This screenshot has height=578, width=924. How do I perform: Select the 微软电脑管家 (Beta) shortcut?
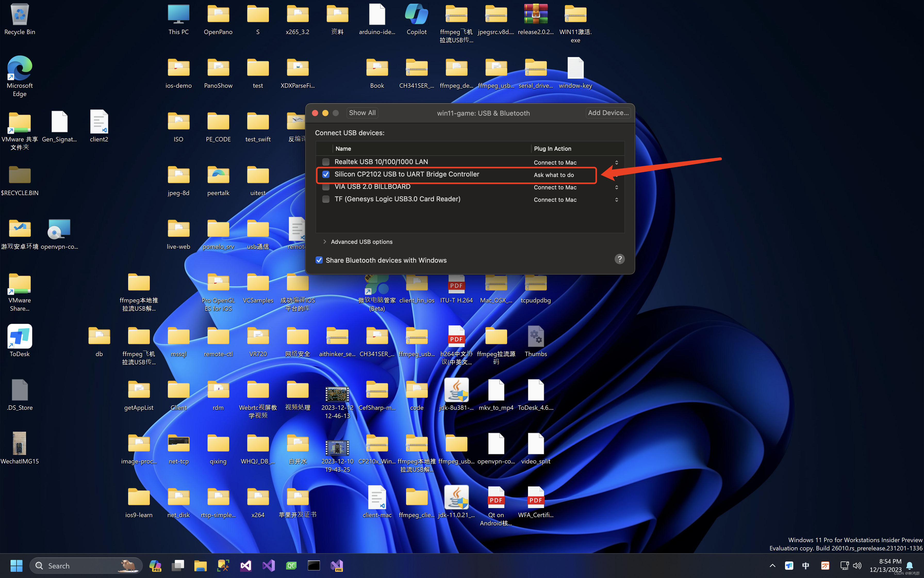coord(377,293)
